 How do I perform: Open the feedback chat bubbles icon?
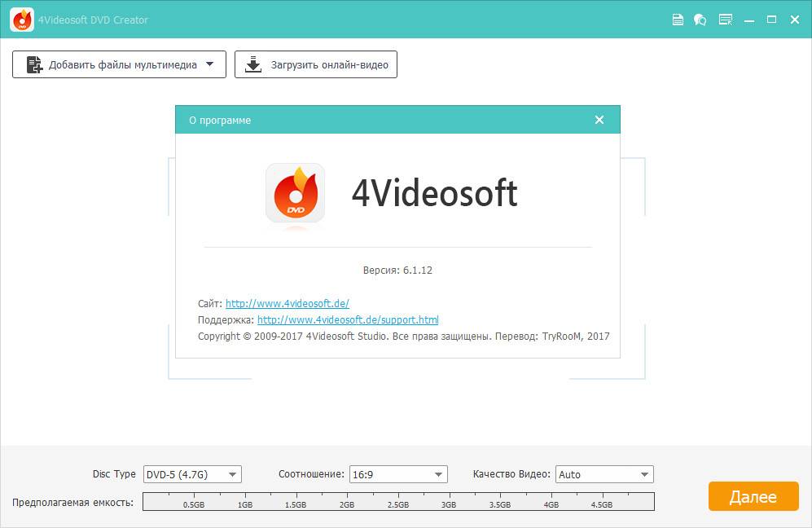point(700,20)
